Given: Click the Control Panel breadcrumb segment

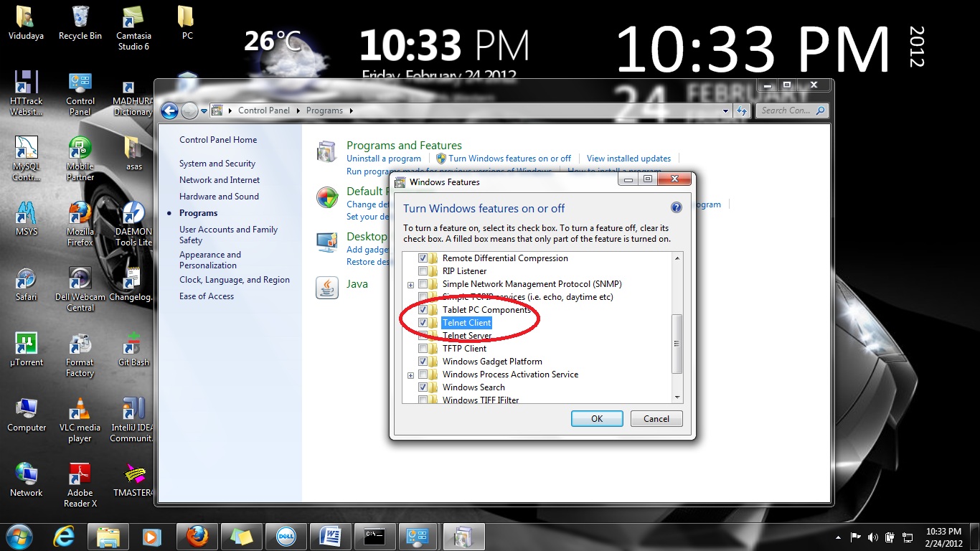Looking at the screenshot, I should [264, 110].
